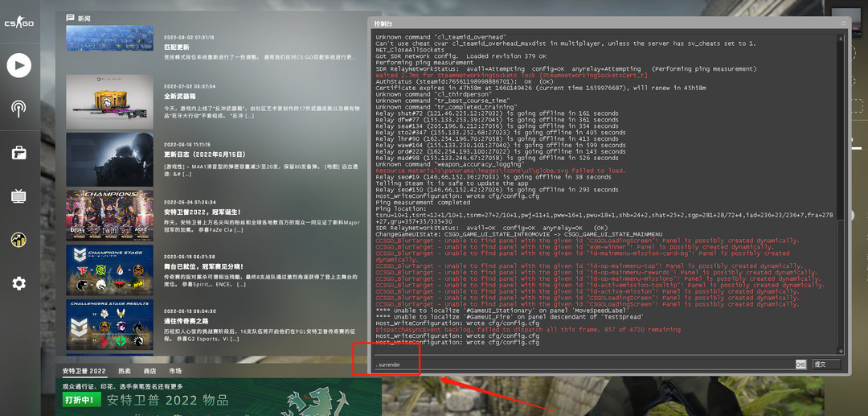Click news date 2022-07-02 05:37:34
The width and height of the screenshot is (868, 416).
click(x=190, y=86)
